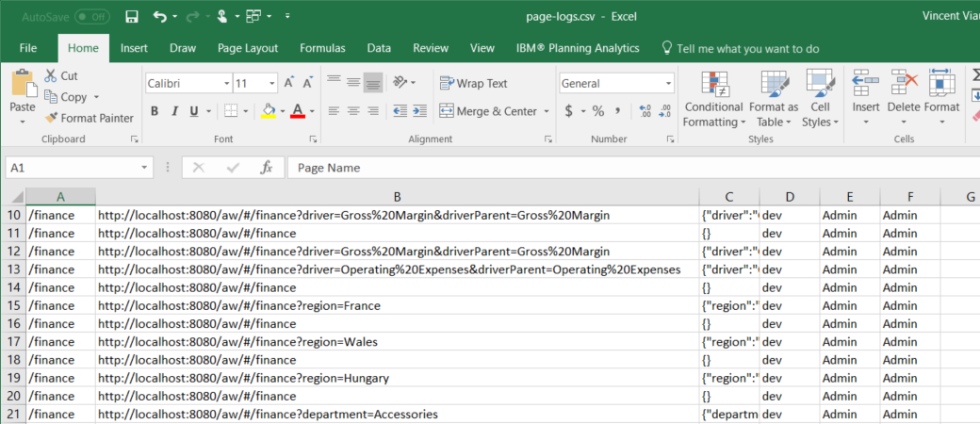The width and height of the screenshot is (980, 424).
Task: Toggle Wrap Text for the cell
Action: point(474,83)
